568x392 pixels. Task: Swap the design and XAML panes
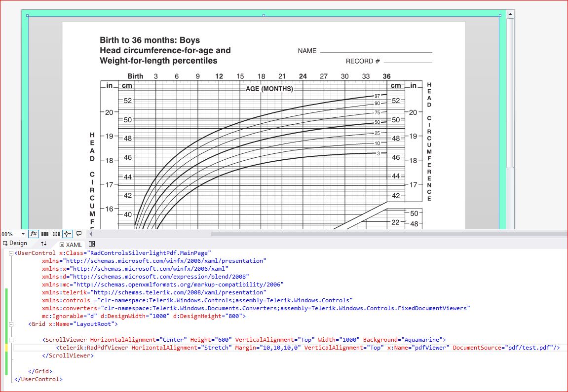point(43,244)
